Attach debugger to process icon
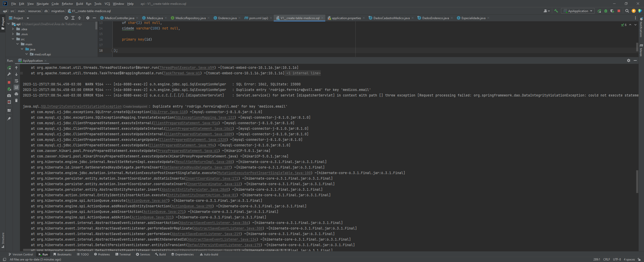This screenshot has width=644, height=262. [9, 89]
